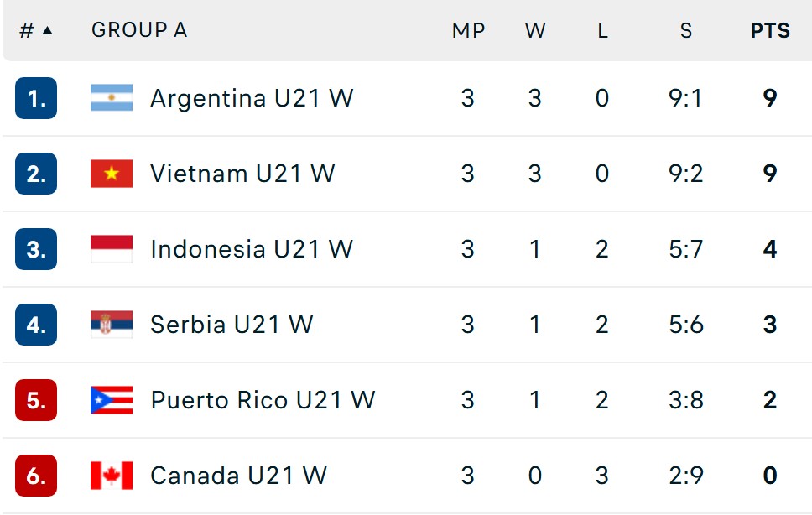This screenshot has width=812, height=515.
Task: Select the blue rank 1 badge
Action: pyautogui.click(x=36, y=98)
